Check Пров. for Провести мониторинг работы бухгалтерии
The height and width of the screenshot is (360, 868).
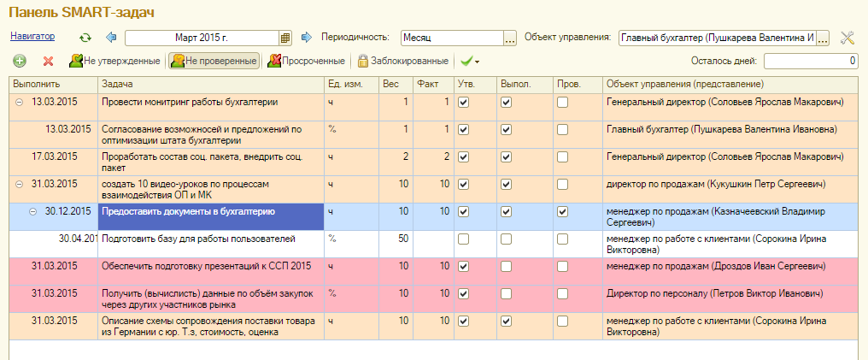tap(562, 103)
